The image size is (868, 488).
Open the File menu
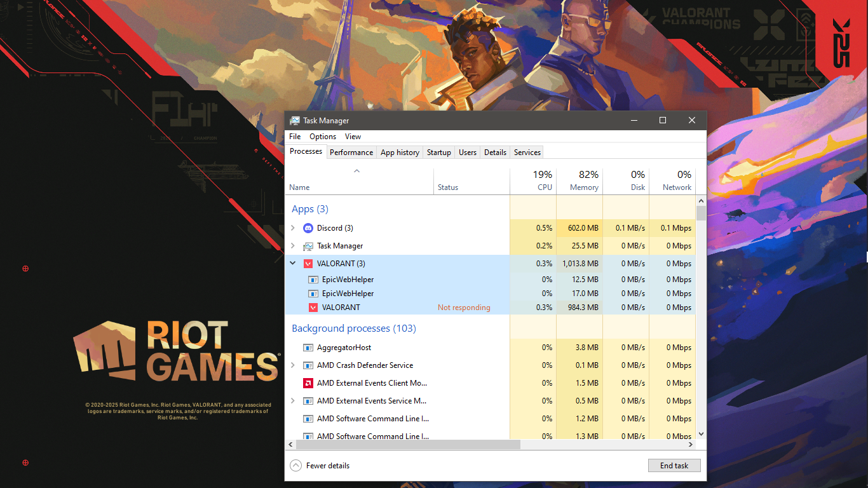pyautogui.click(x=295, y=137)
